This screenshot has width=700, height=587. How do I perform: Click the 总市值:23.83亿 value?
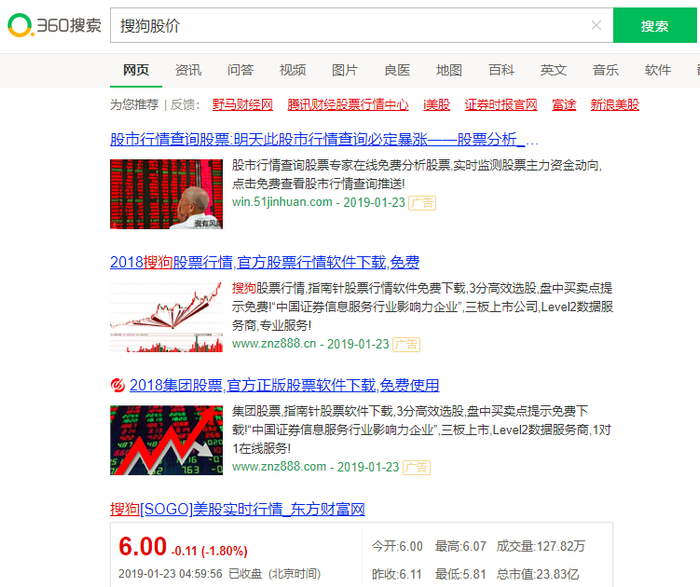[538, 574]
